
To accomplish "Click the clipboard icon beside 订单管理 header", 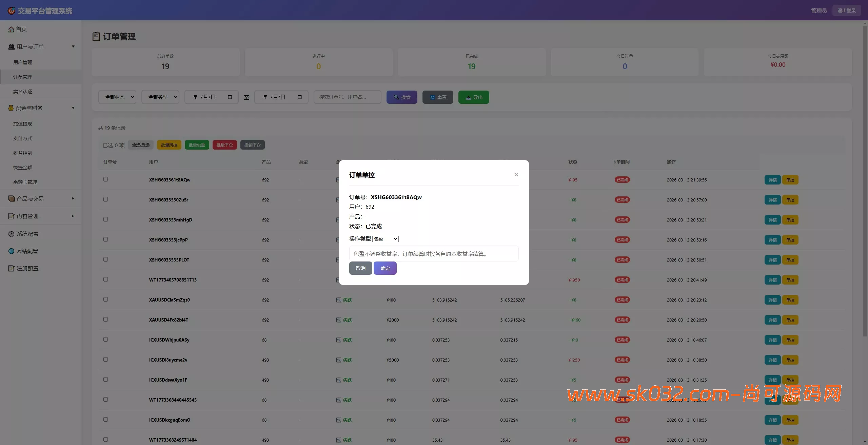I will pos(96,37).
